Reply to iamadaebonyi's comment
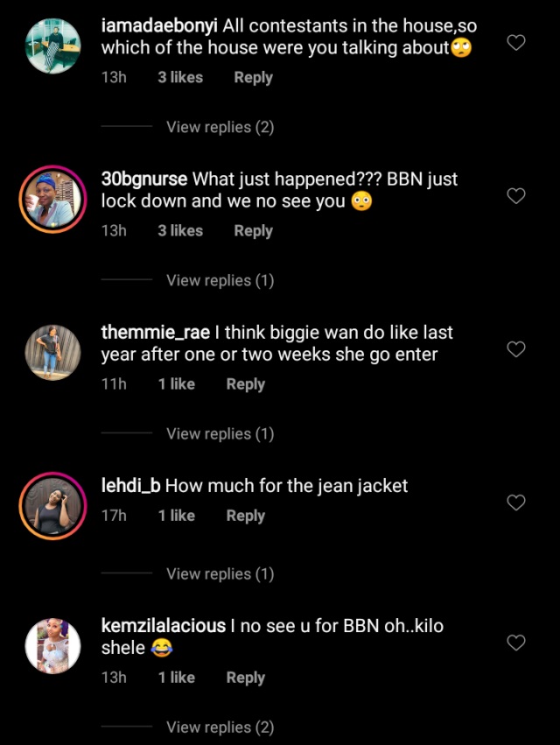Image resolution: width=560 pixels, height=745 pixels. 253,77
